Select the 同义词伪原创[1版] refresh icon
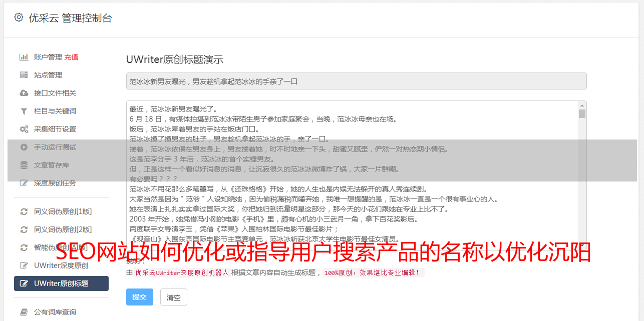The image size is (644, 321). coord(24,211)
